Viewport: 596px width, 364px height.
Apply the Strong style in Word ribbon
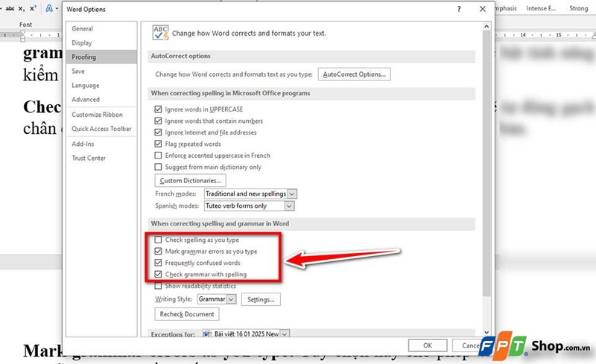coord(579,8)
